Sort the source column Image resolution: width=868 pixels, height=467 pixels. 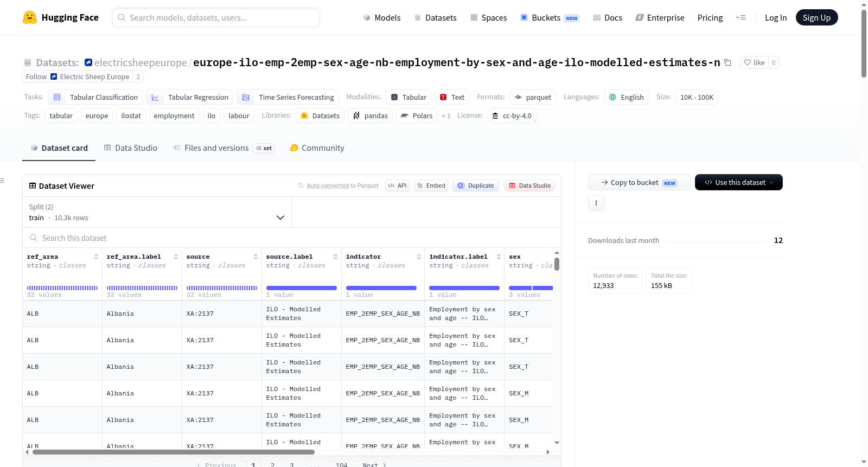point(256,257)
